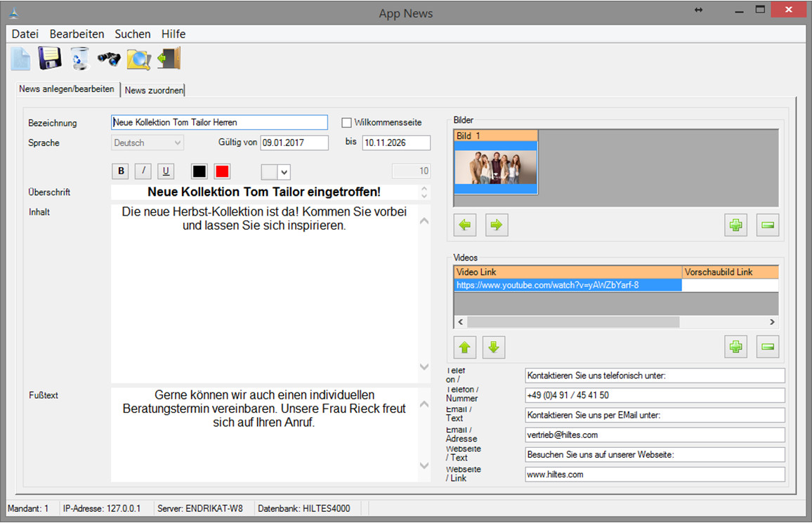
Task: Toggle underline formatting button
Action: pyautogui.click(x=166, y=171)
